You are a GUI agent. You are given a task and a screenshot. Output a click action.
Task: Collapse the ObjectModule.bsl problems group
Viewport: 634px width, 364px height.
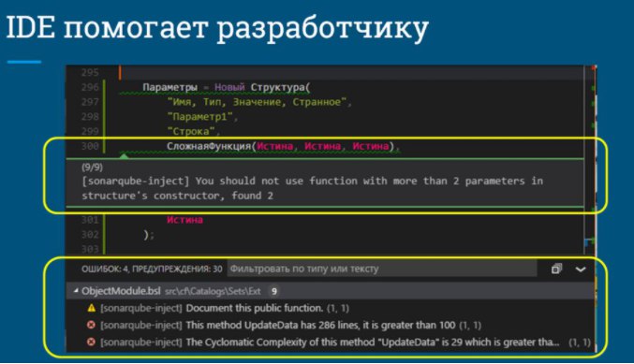click(76, 290)
